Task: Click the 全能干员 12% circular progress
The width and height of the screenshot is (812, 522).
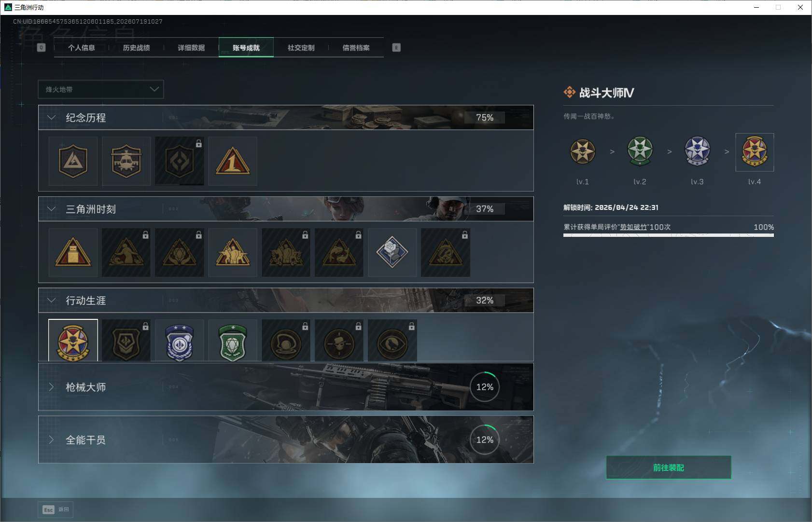Action: click(x=485, y=440)
